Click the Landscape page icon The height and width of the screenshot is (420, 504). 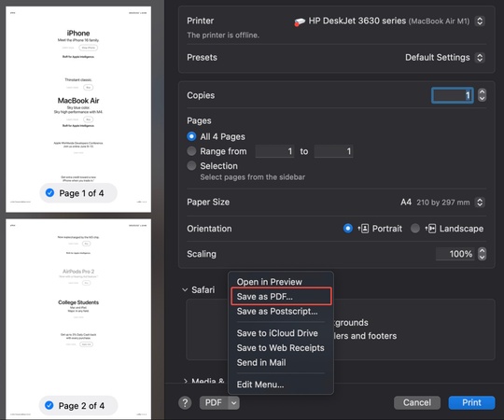[430, 229]
